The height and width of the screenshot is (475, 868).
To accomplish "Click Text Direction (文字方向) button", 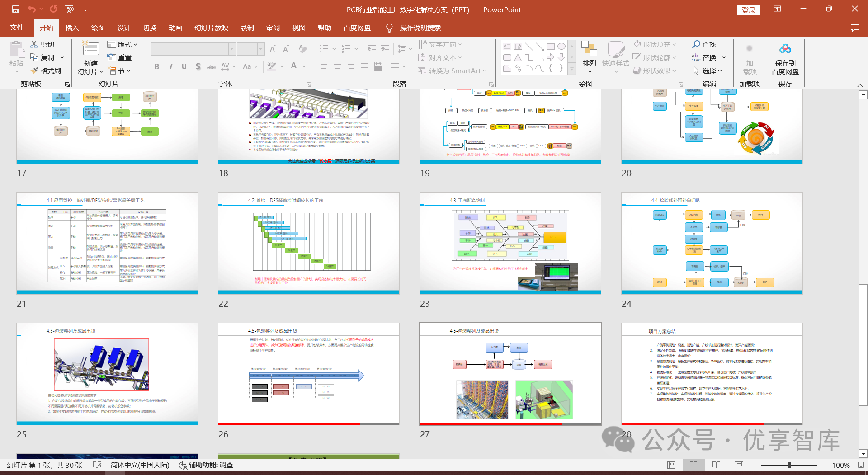I will 440,44.
